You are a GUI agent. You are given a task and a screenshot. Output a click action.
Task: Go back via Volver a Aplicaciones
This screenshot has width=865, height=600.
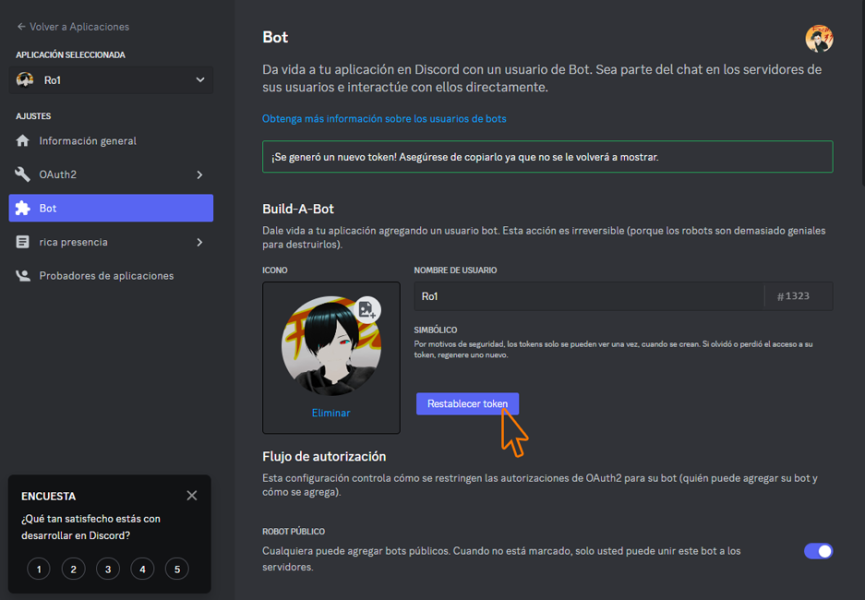coord(73,27)
